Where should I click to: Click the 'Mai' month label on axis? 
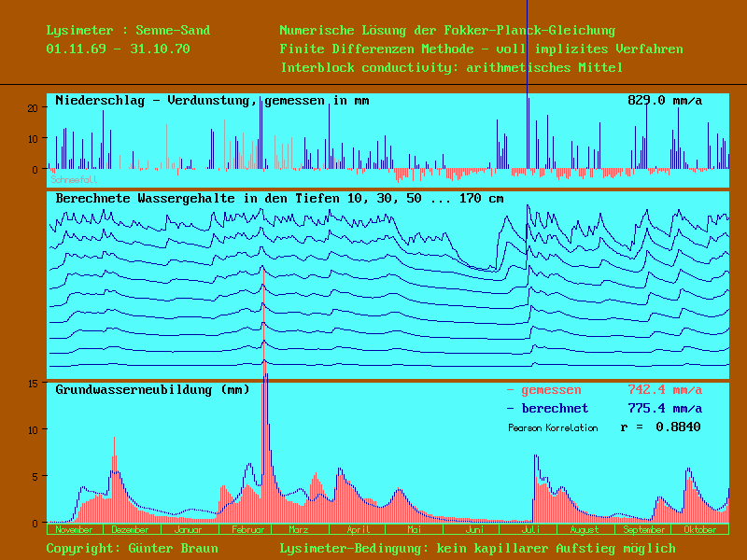tap(414, 529)
